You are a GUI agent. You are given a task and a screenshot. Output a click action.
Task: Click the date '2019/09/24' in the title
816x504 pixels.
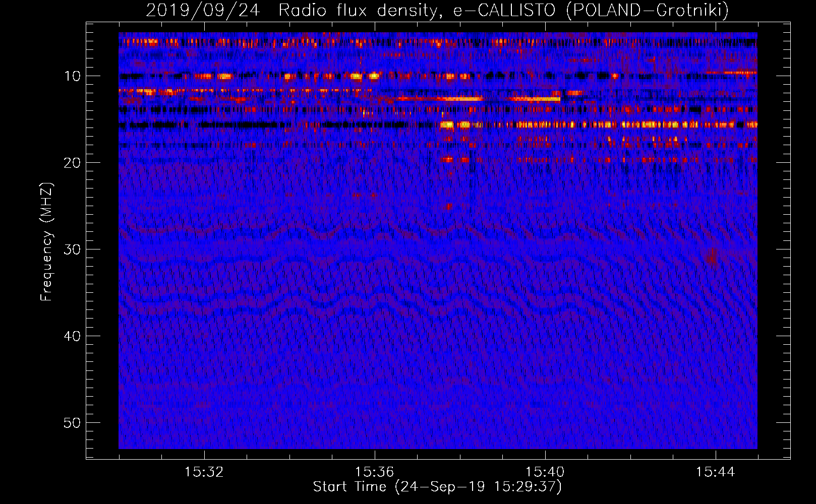pos(203,10)
